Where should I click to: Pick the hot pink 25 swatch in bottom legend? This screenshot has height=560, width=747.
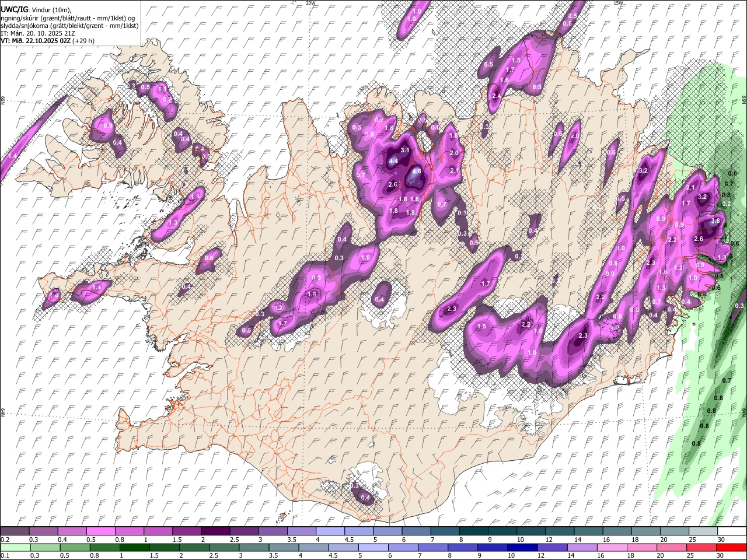pos(701,548)
